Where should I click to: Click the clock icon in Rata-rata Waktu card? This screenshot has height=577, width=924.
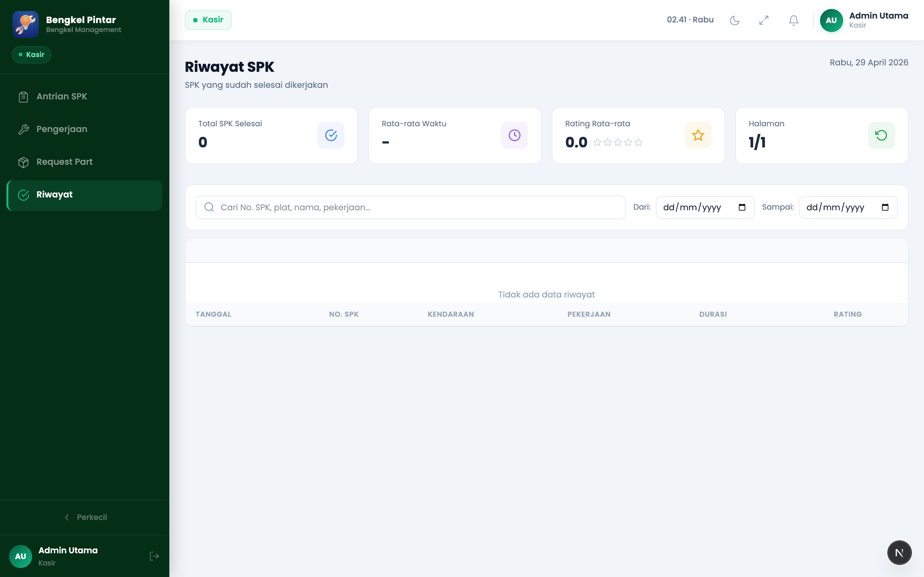pyautogui.click(x=514, y=135)
